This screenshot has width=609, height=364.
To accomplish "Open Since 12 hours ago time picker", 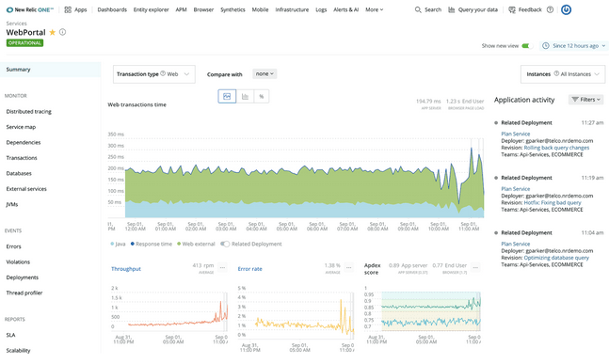I will (x=575, y=46).
